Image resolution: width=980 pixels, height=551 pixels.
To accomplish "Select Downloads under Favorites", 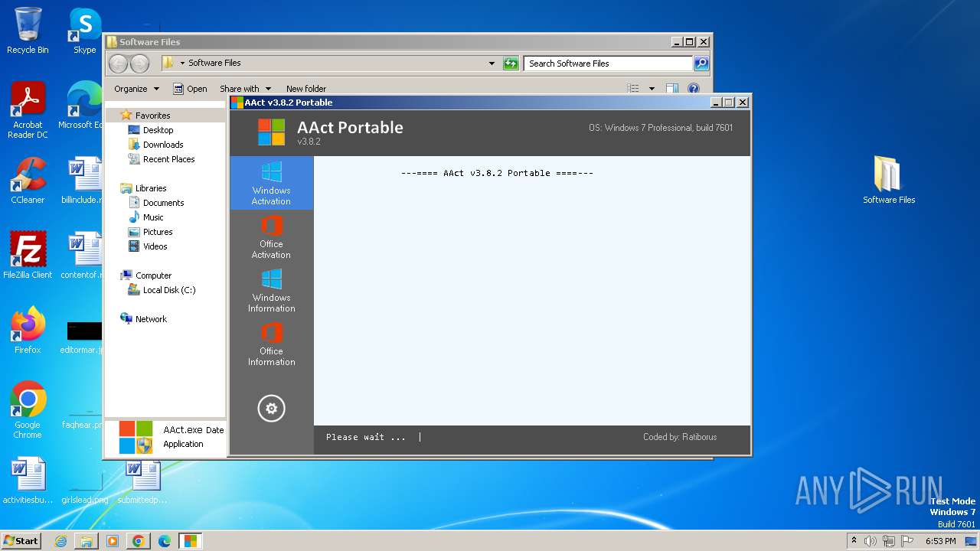I will tap(163, 145).
